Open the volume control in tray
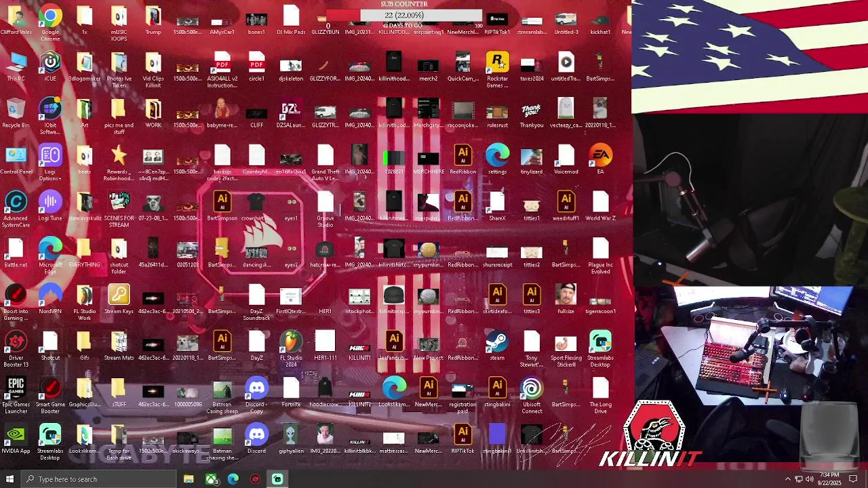 point(810,479)
